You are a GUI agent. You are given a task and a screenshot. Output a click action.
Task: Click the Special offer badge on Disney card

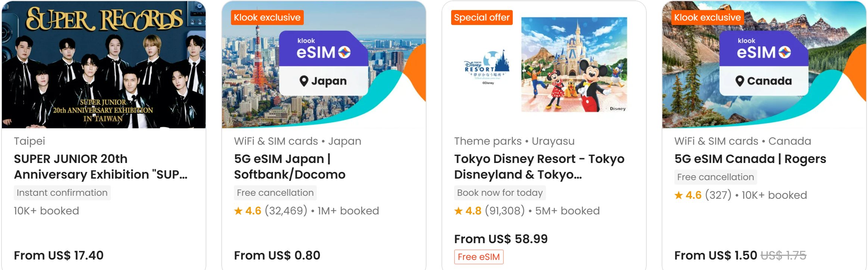[x=482, y=18]
